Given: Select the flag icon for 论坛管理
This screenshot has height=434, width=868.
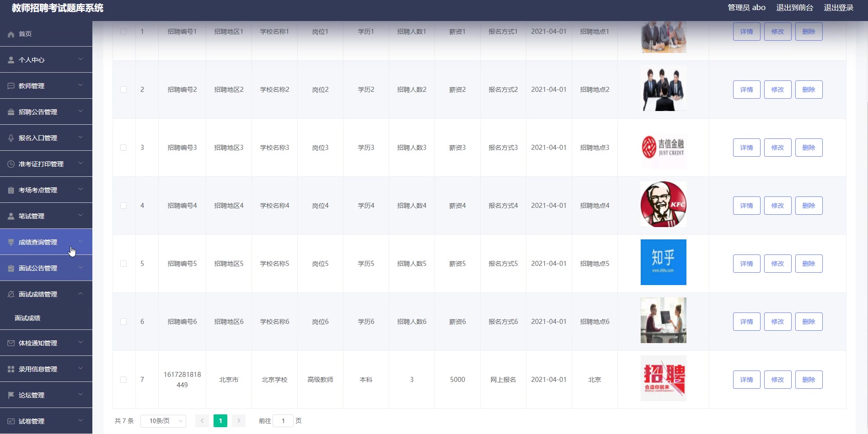Looking at the screenshot, I should coord(10,395).
